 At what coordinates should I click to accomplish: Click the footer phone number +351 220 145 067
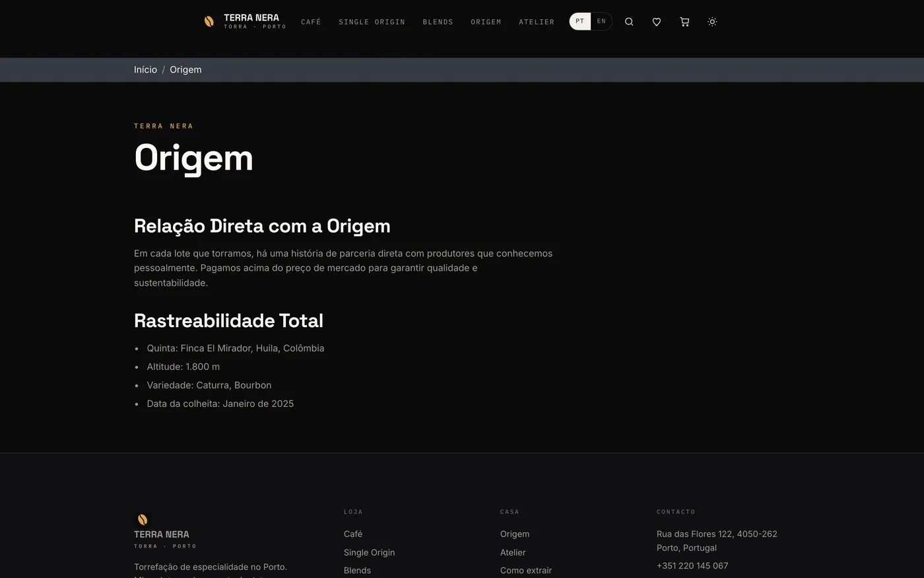click(x=692, y=565)
